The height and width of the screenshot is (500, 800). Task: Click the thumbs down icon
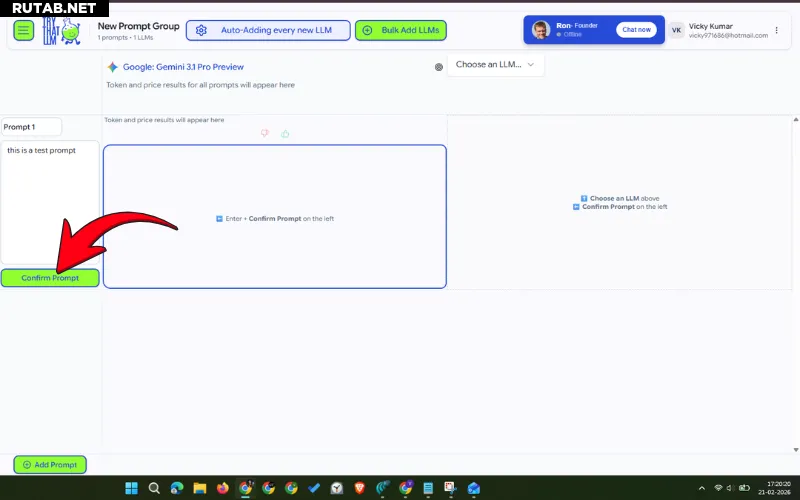tap(265, 133)
